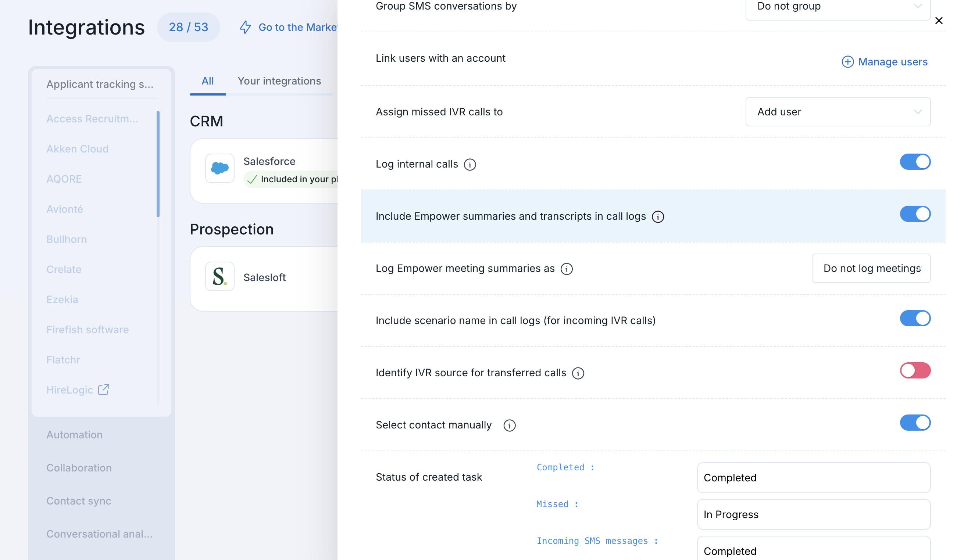Open the Conversational analytics category
This screenshot has width=964, height=560.
pos(100,534)
